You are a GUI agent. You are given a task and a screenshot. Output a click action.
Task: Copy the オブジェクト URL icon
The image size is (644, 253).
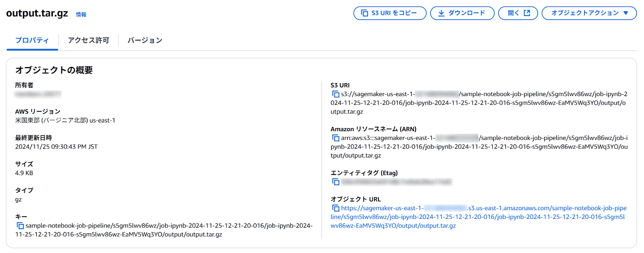tap(336, 208)
